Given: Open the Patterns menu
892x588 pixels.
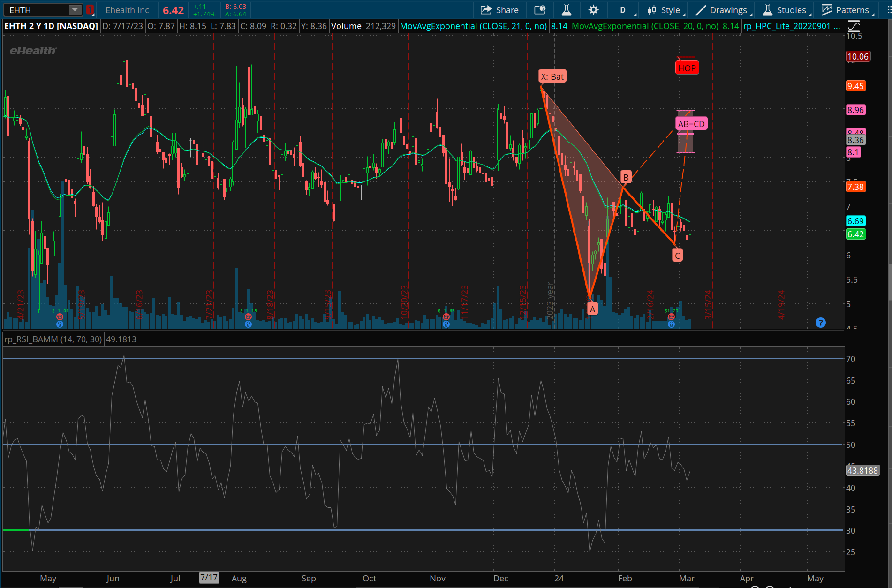Looking at the screenshot, I should [x=847, y=10].
